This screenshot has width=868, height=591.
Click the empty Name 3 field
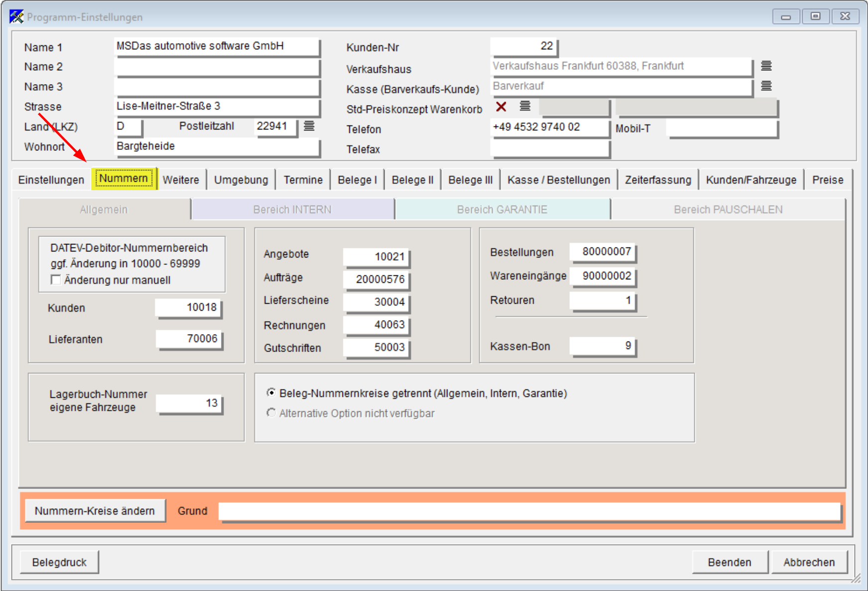pyautogui.click(x=217, y=87)
